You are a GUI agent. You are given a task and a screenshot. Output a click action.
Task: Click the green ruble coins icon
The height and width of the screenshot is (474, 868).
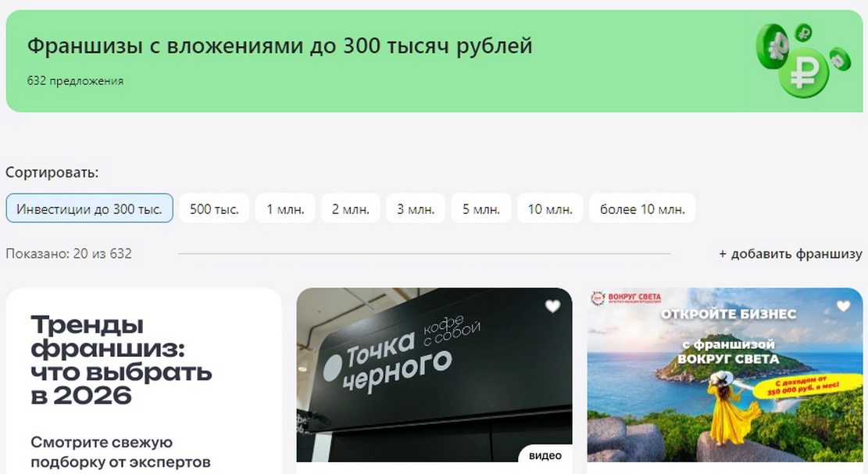pyautogui.click(x=802, y=60)
